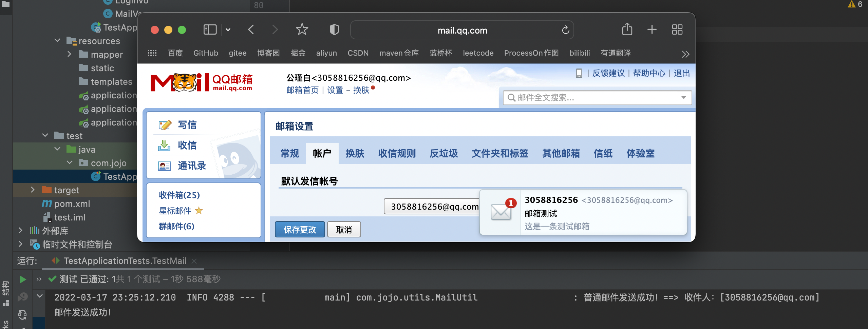
Task: Click the bookmark star icon in Safari
Action: pos(302,30)
